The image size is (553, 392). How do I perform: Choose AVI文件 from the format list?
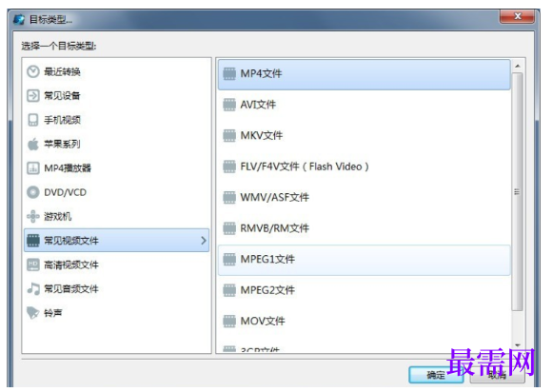tap(364, 105)
